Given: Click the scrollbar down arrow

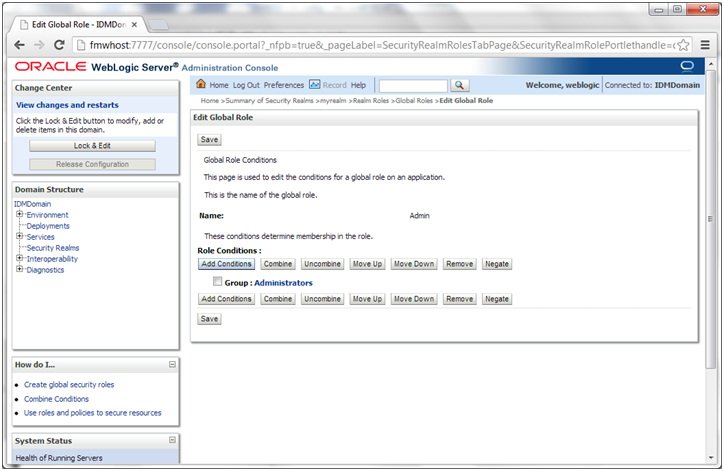Looking at the screenshot, I should pyautogui.click(x=711, y=458).
